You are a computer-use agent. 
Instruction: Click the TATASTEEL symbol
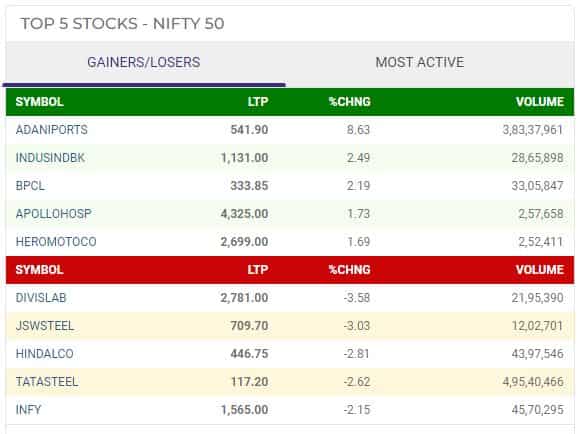[47, 382]
